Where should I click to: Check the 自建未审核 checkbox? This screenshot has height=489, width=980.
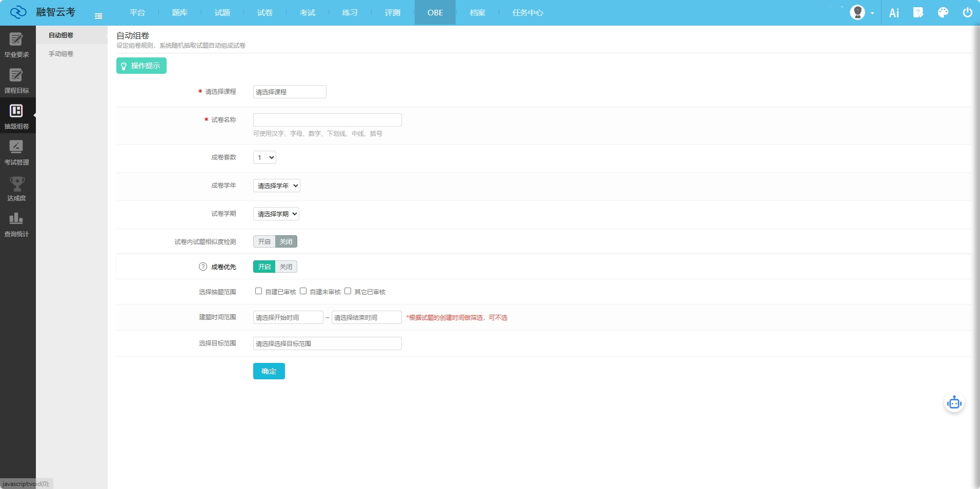pyautogui.click(x=303, y=291)
